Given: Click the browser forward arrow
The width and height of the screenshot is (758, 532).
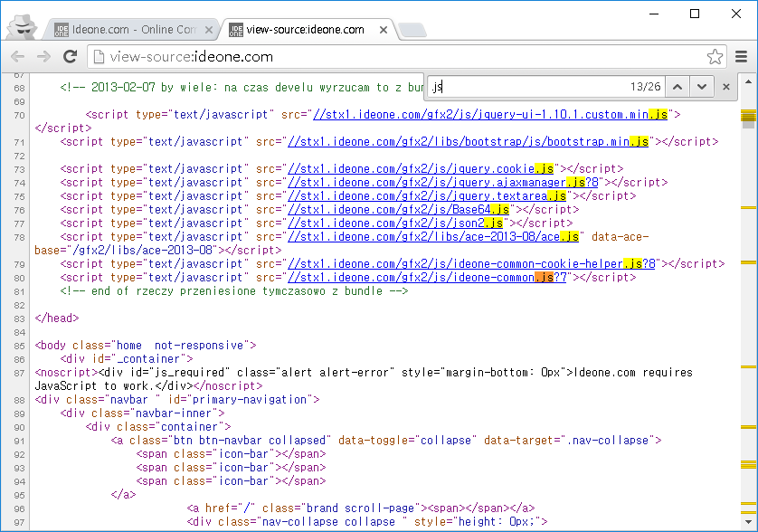Looking at the screenshot, I should (44, 57).
